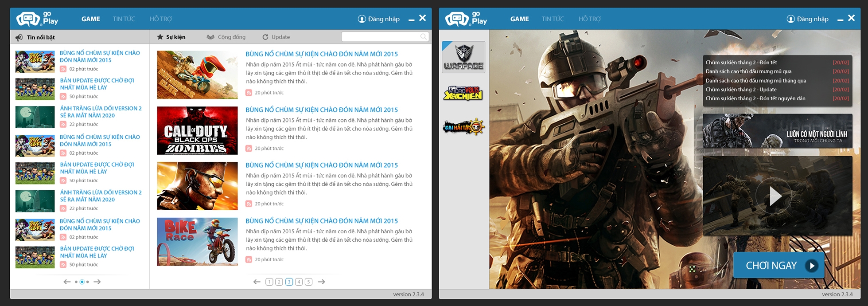Open Call of Duty Black Ops Zombies thumbnail
Screen dimensions: 868x306
click(197, 130)
